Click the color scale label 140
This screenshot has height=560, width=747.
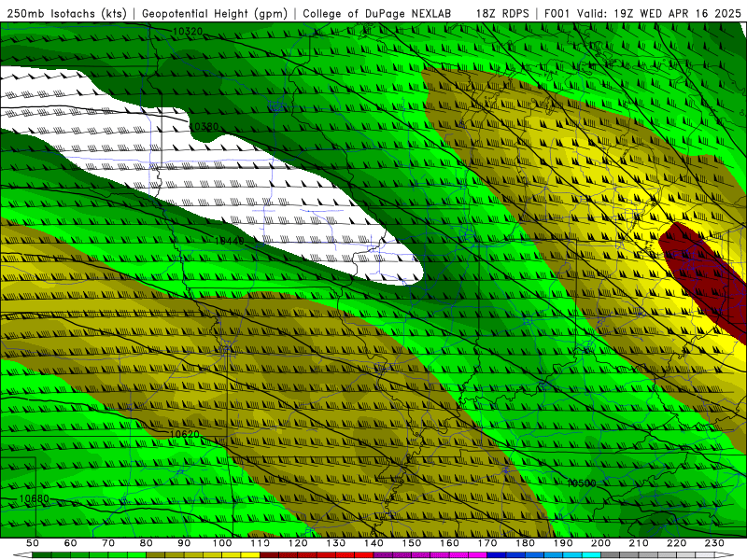[373, 543]
